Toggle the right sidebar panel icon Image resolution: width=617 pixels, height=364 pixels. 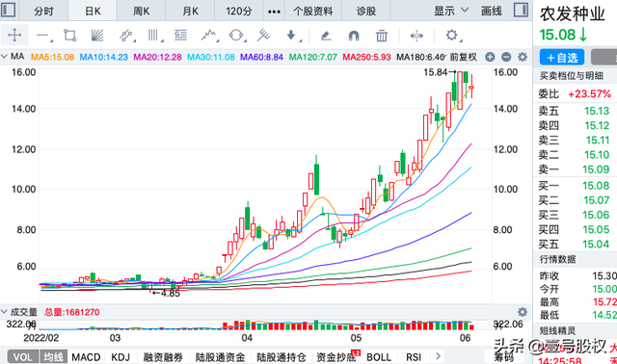coord(521,10)
